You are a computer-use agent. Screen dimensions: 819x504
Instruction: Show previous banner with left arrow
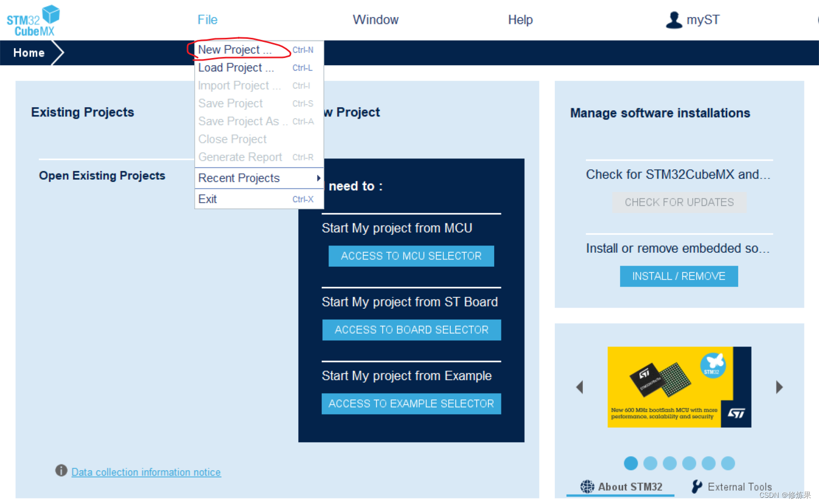point(580,387)
